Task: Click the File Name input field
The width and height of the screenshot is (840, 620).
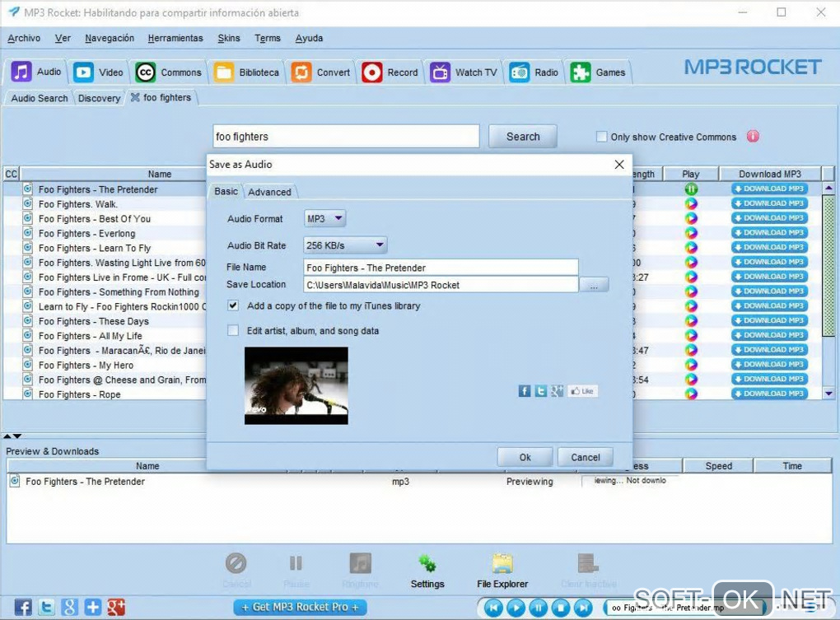Action: coord(441,267)
